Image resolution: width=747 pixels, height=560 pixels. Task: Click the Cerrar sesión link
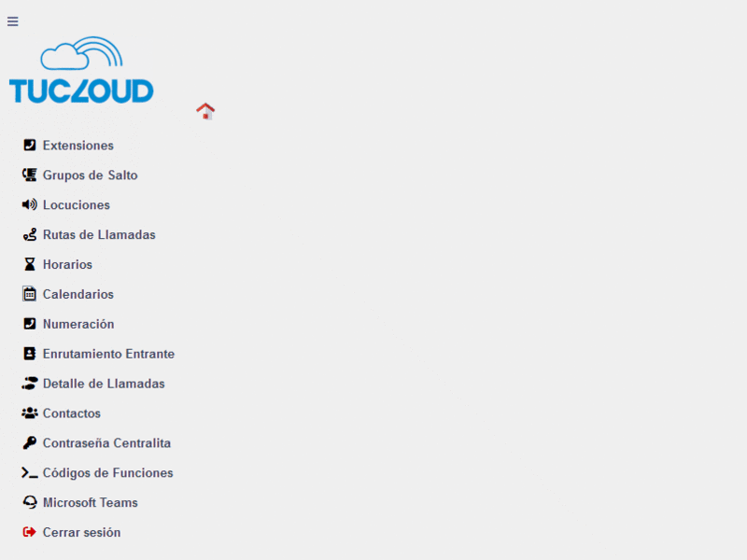click(x=81, y=532)
